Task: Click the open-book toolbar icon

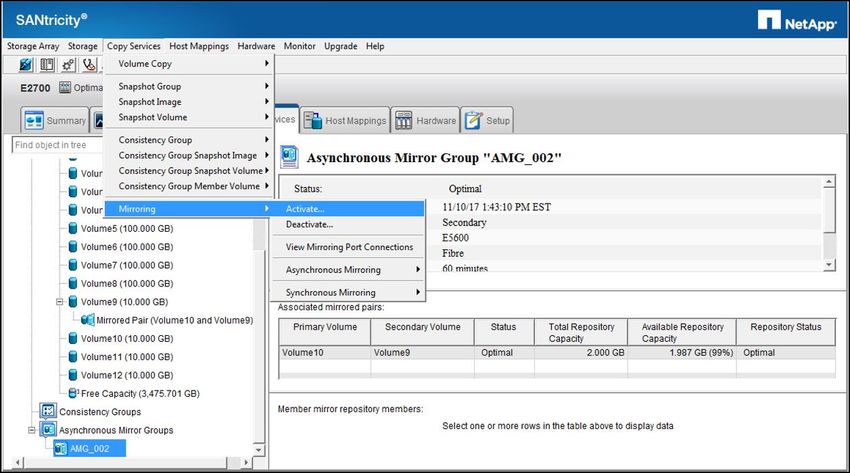Action: coord(47,65)
